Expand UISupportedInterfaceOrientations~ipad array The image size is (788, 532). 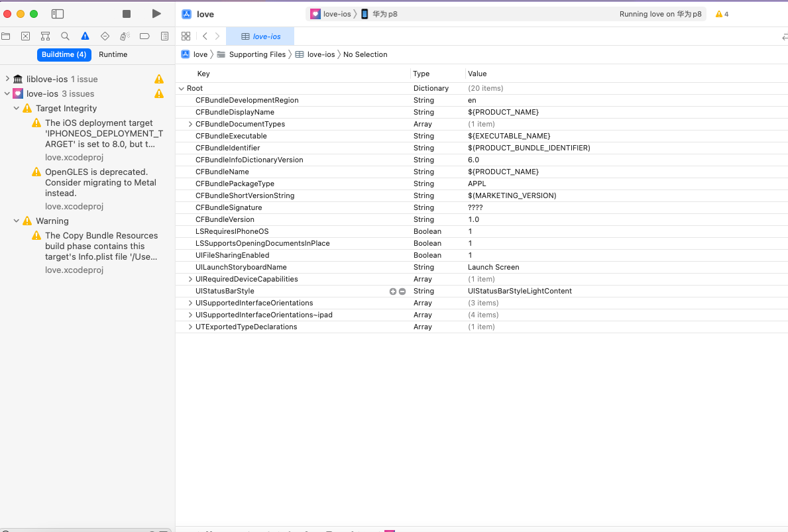[190, 315]
